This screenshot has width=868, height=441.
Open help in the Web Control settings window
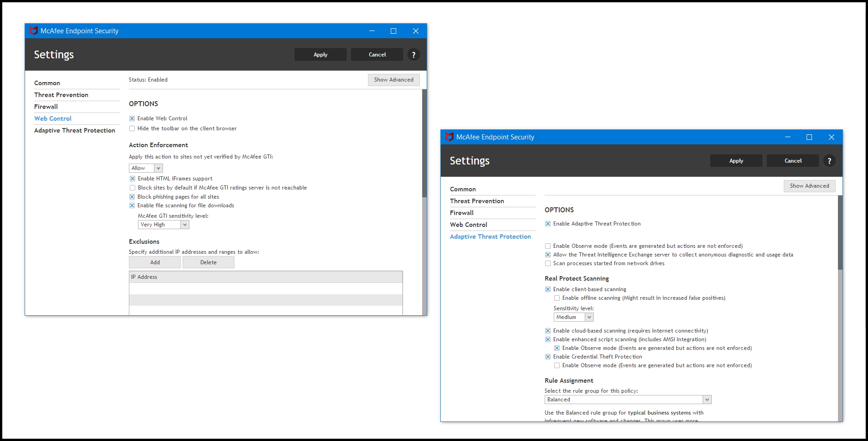pyautogui.click(x=414, y=55)
